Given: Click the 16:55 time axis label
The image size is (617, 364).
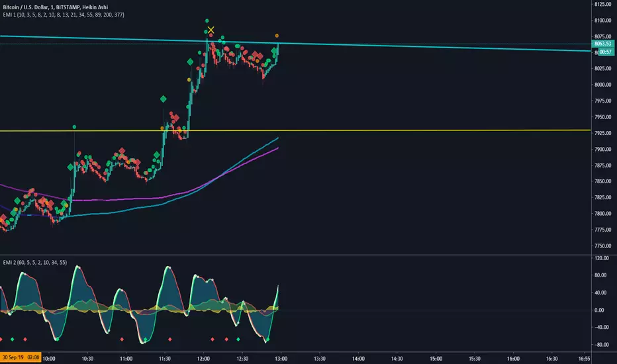Looking at the screenshot, I should click(x=585, y=359).
